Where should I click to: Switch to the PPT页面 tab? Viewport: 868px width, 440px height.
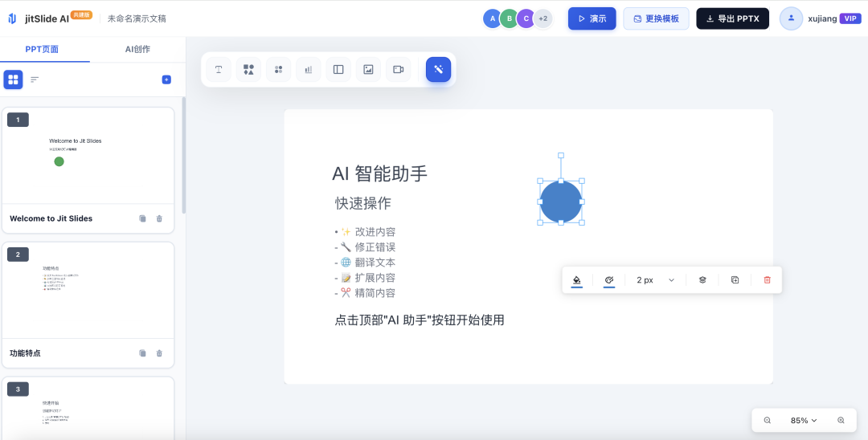click(42, 49)
